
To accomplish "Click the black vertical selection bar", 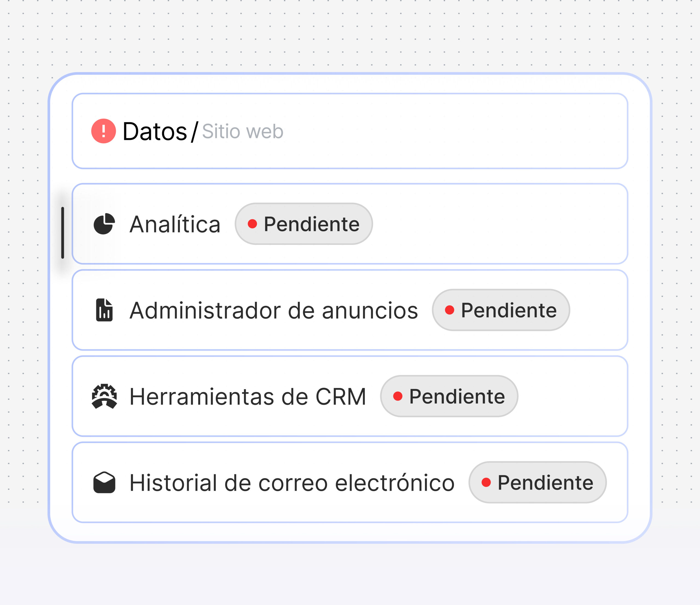I will point(63,233).
